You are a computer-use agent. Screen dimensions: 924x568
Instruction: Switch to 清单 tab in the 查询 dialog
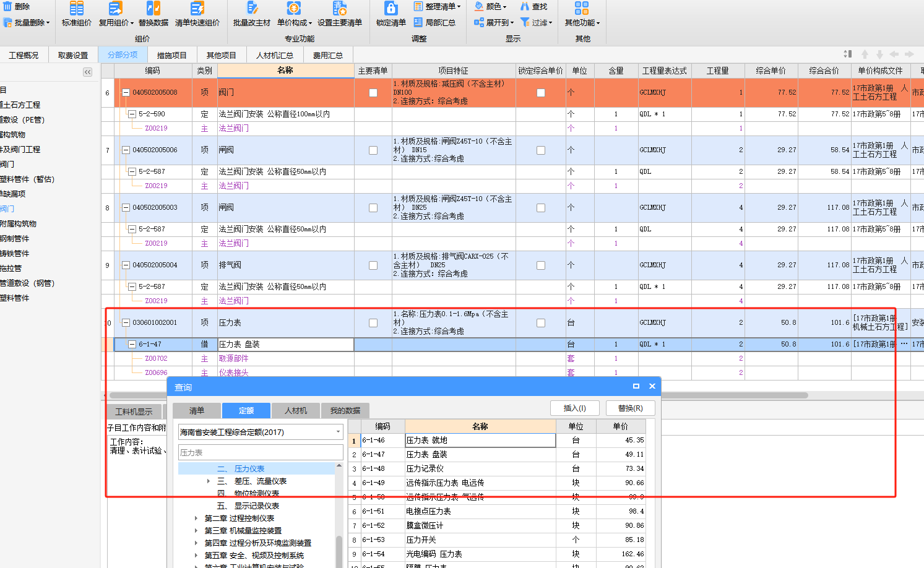click(196, 410)
